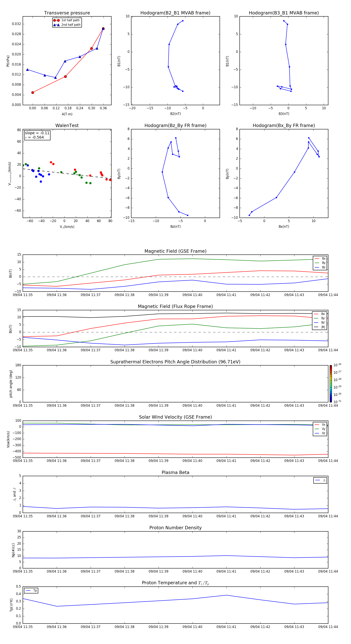Click the 'Bx(nT)' axis label
351x644 pixels.
[284, 227]
